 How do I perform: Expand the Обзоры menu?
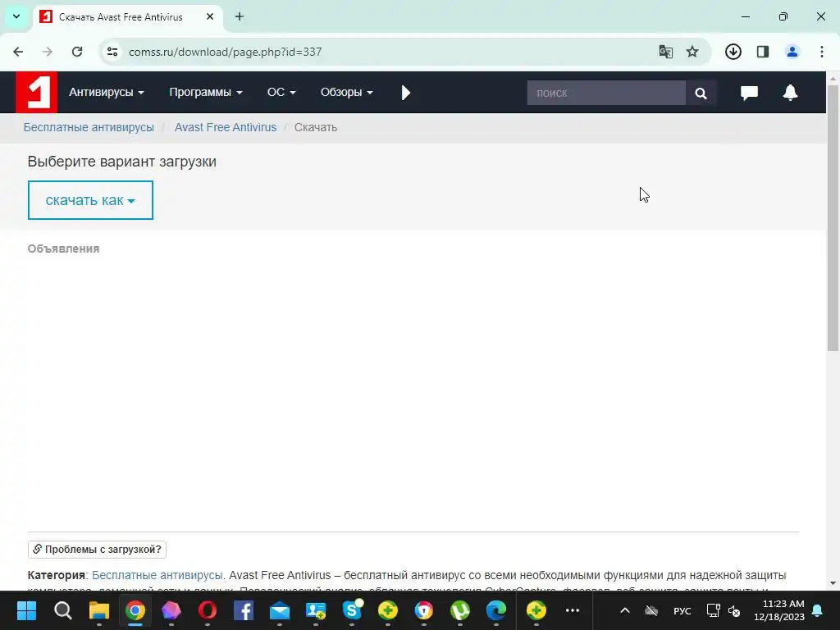[346, 92]
